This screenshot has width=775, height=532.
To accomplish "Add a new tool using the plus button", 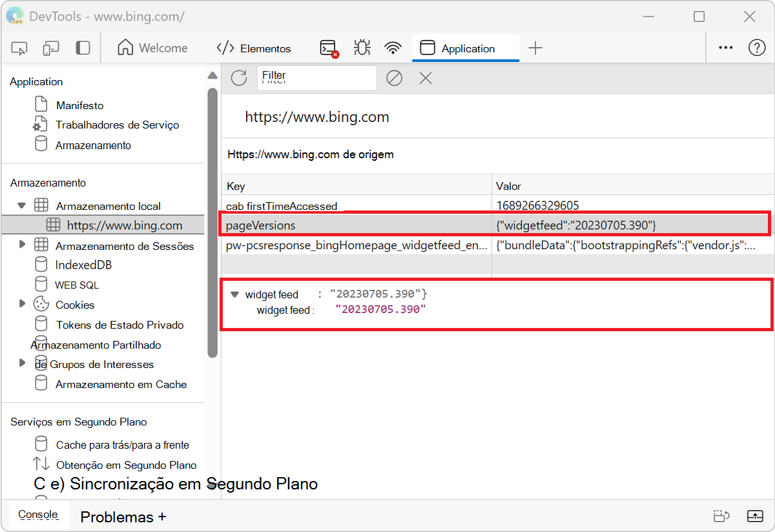I will tap(535, 48).
